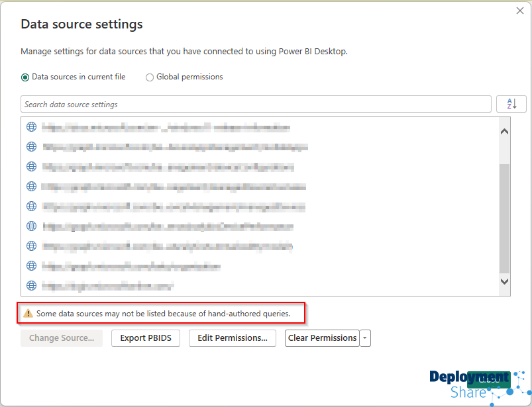Select Data sources in current file option
The width and height of the screenshot is (532, 407).
25,77
